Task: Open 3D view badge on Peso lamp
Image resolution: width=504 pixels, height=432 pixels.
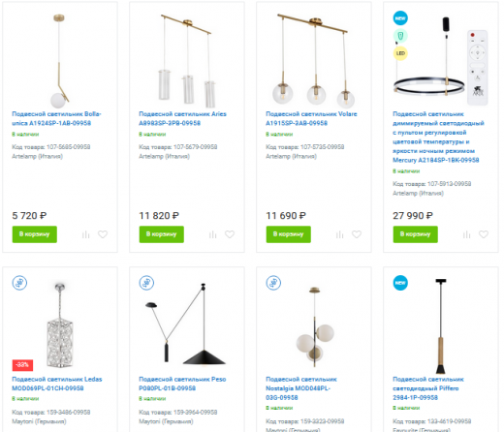Action: click(146, 283)
